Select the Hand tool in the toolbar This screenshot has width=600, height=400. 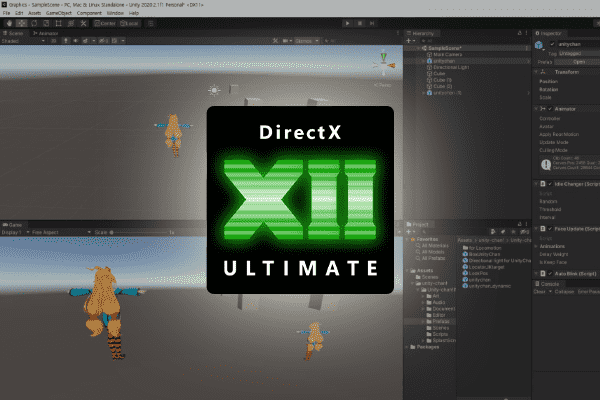[9, 23]
